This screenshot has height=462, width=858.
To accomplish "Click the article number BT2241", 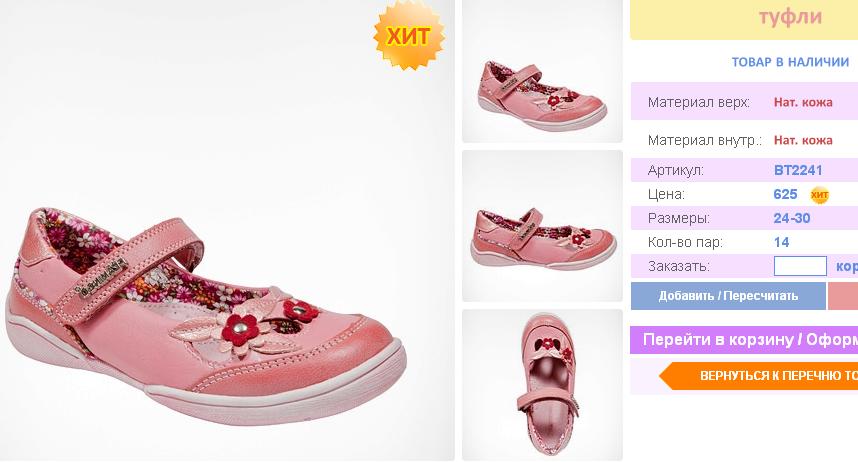I will point(798,170).
